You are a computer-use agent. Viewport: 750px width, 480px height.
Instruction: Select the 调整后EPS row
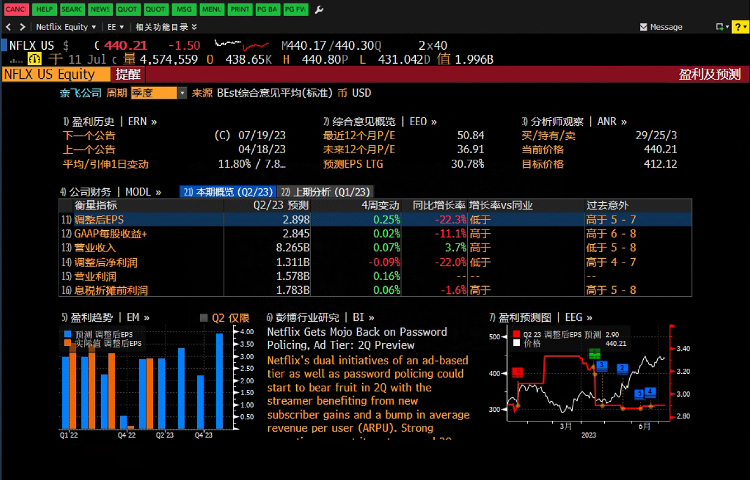click(375, 219)
